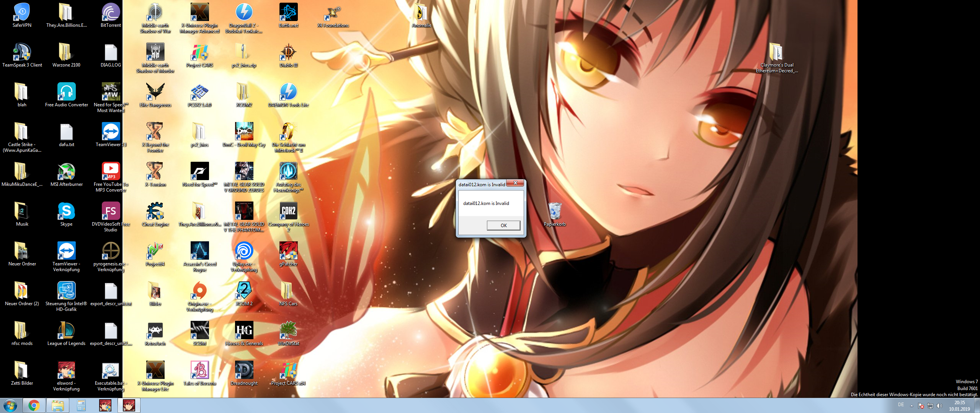Select Assassin's Creed Rogue shortcut
This screenshot has height=413, width=980.
[x=199, y=257]
